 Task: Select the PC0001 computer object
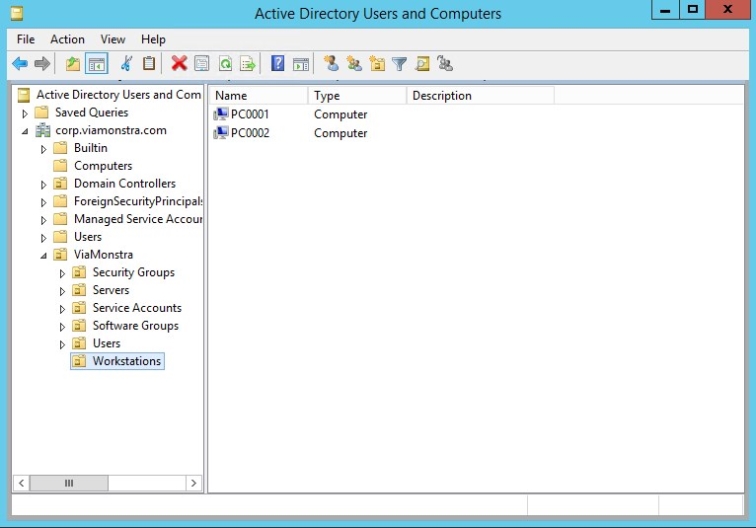click(x=249, y=115)
